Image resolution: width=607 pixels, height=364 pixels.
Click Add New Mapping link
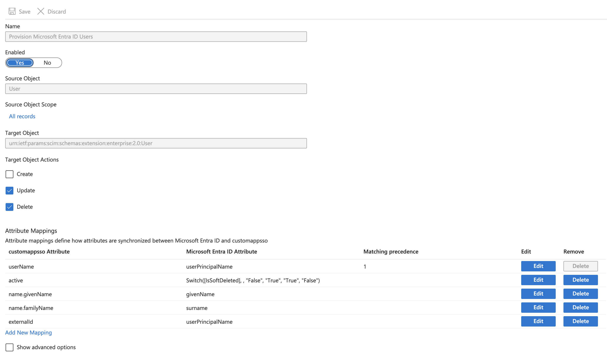(x=28, y=332)
